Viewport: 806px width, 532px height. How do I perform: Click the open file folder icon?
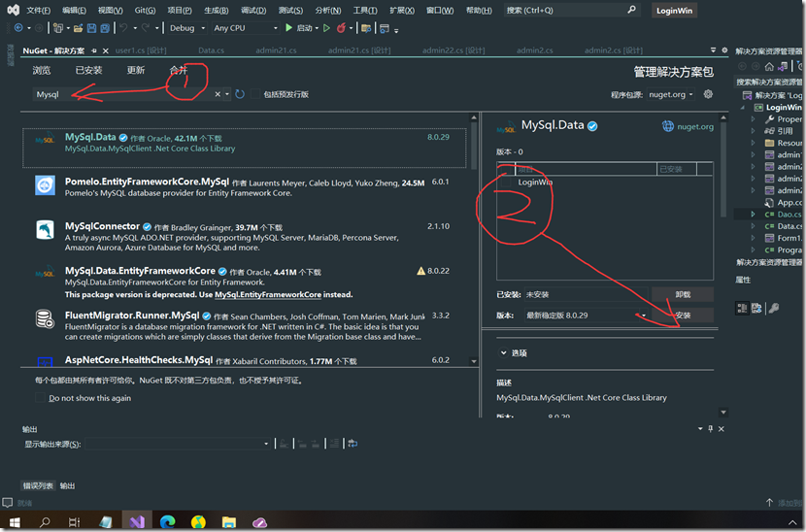point(78,28)
